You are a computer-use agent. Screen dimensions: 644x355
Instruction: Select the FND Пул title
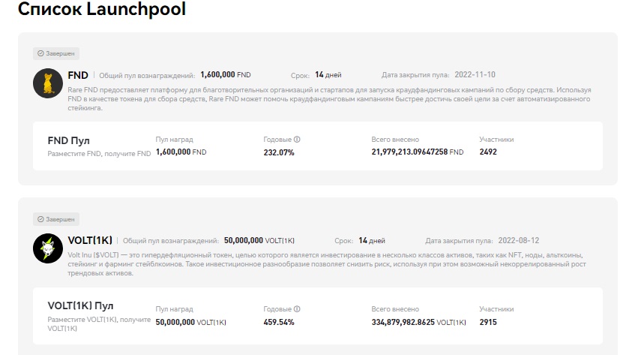tap(69, 140)
